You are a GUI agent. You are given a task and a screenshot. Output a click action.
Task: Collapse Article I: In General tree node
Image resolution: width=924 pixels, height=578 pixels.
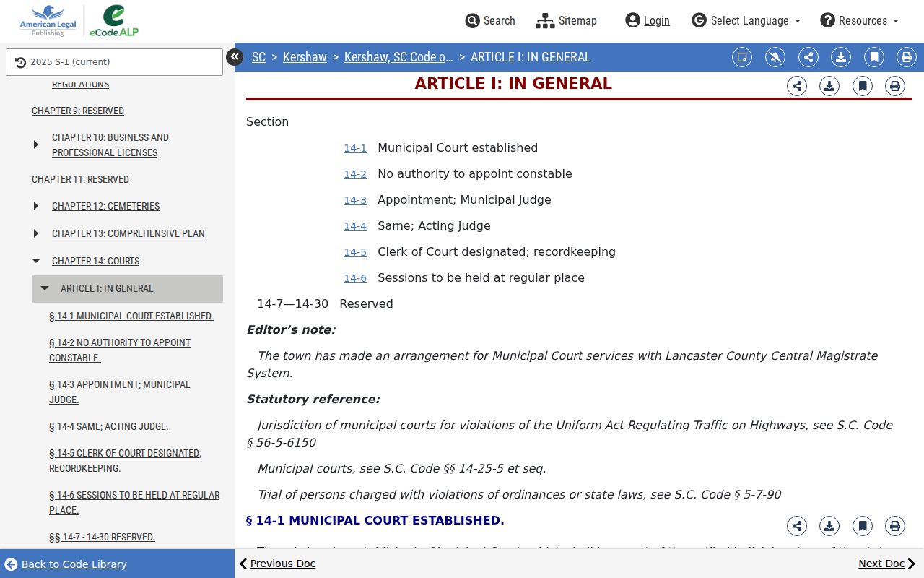pos(45,288)
